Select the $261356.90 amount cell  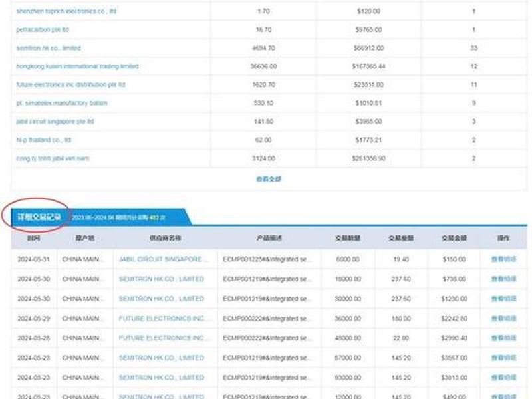(x=369, y=158)
